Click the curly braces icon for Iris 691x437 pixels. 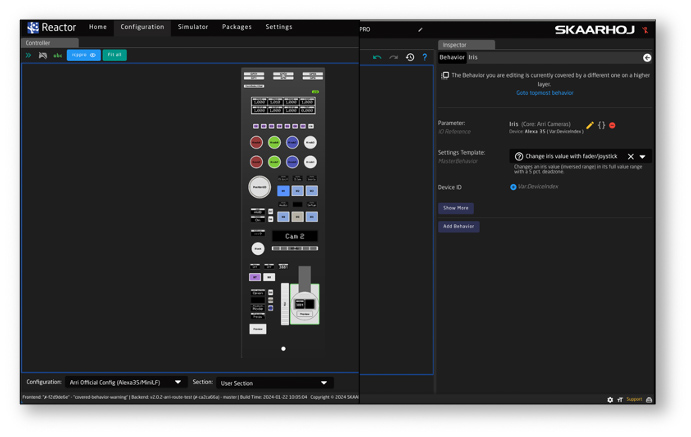(x=602, y=125)
